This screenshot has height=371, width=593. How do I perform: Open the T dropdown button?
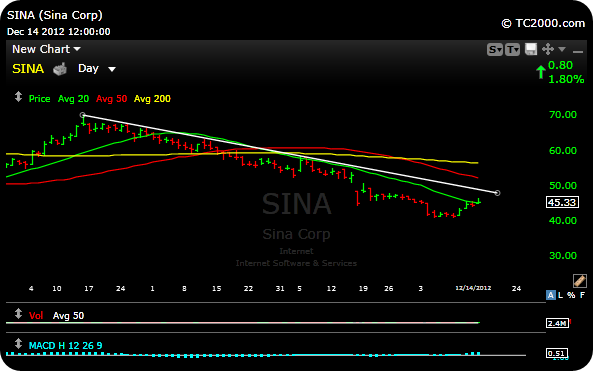512,50
